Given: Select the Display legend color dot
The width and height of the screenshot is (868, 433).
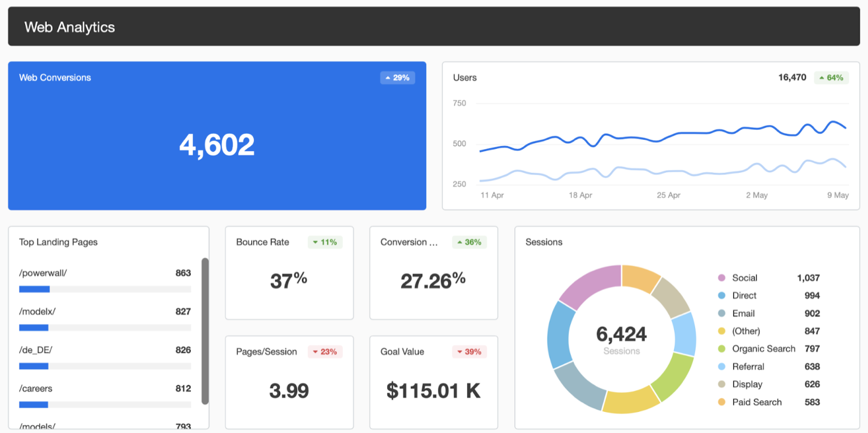Looking at the screenshot, I should click(721, 384).
